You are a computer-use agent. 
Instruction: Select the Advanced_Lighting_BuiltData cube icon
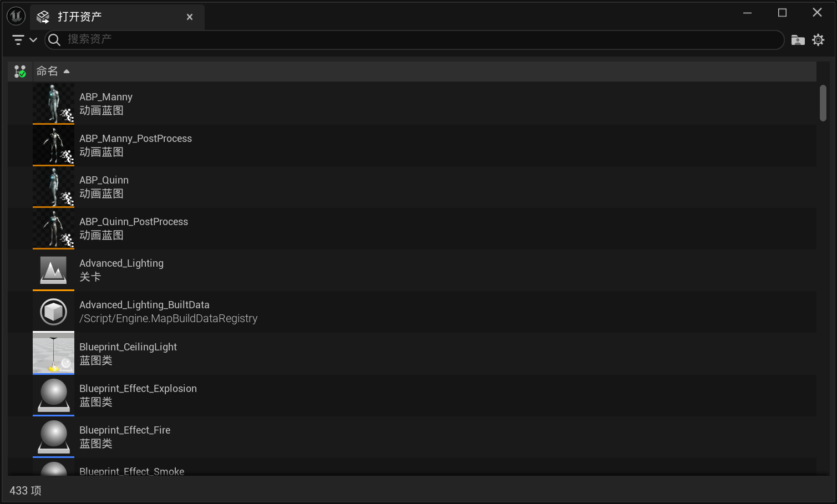coord(53,312)
